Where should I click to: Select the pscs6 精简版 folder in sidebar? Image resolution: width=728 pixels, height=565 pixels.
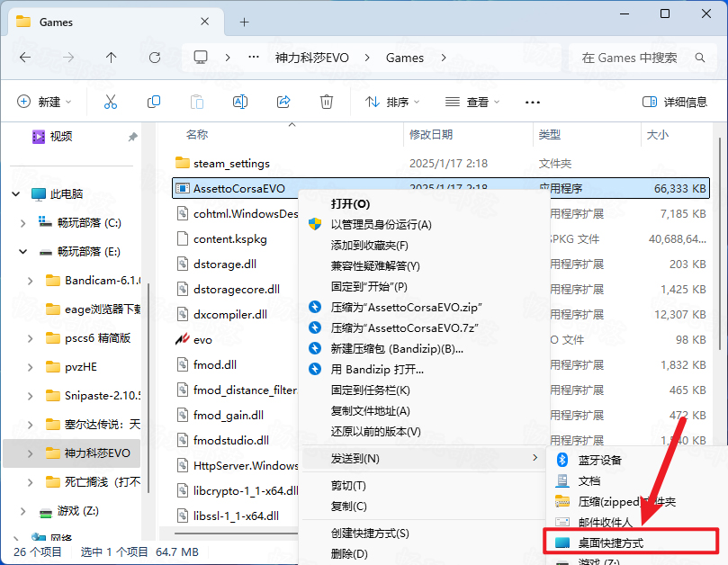pyautogui.click(x=97, y=338)
